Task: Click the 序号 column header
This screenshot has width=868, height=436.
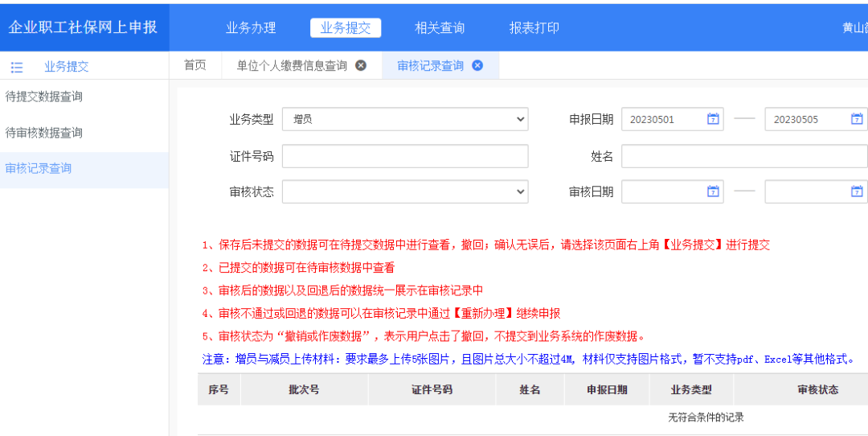Action: [219, 389]
